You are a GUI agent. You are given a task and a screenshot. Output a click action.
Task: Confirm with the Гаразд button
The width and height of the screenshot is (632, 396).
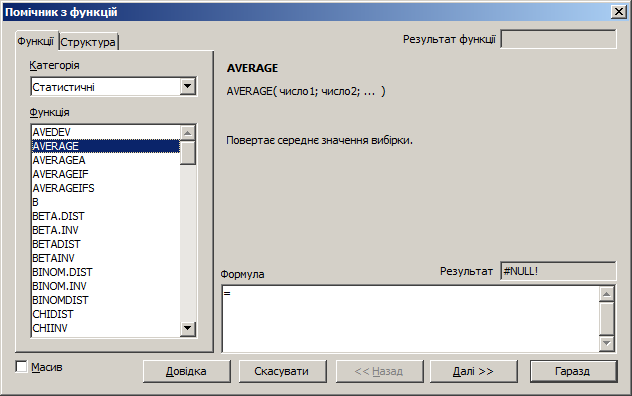tap(573, 371)
